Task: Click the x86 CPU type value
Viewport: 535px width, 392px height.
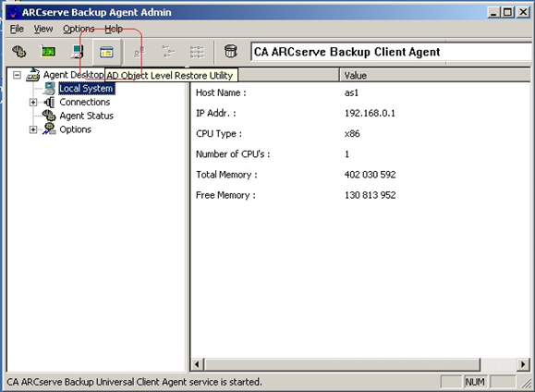Action: pos(352,134)
